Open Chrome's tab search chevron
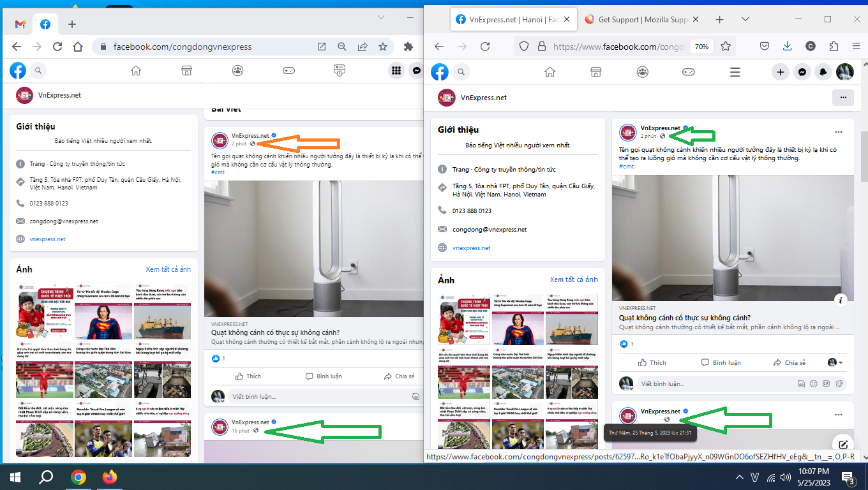Screen dimensions: 868x490 click(381, 17)
